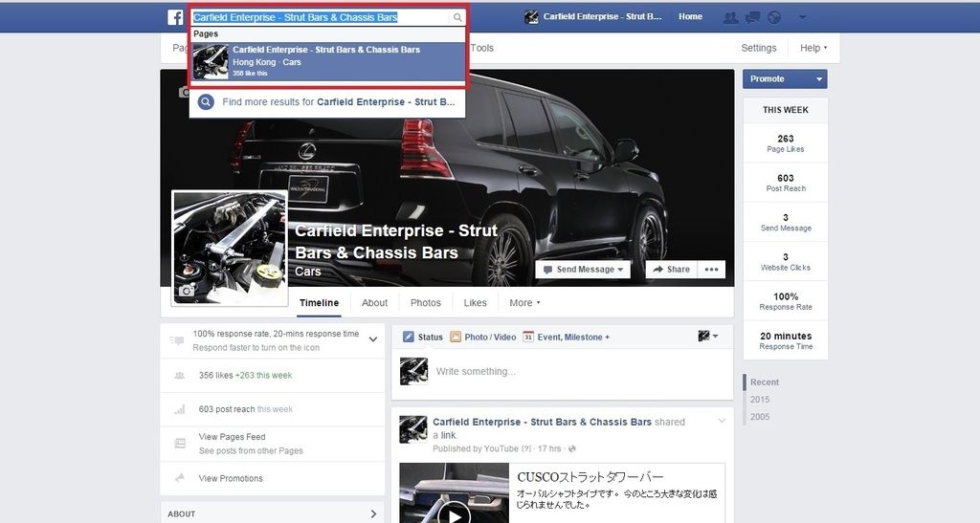Jump to 2015 in timeline navigator
The width and height of the screenshot is (980, 523).
(x=760, y=400)
